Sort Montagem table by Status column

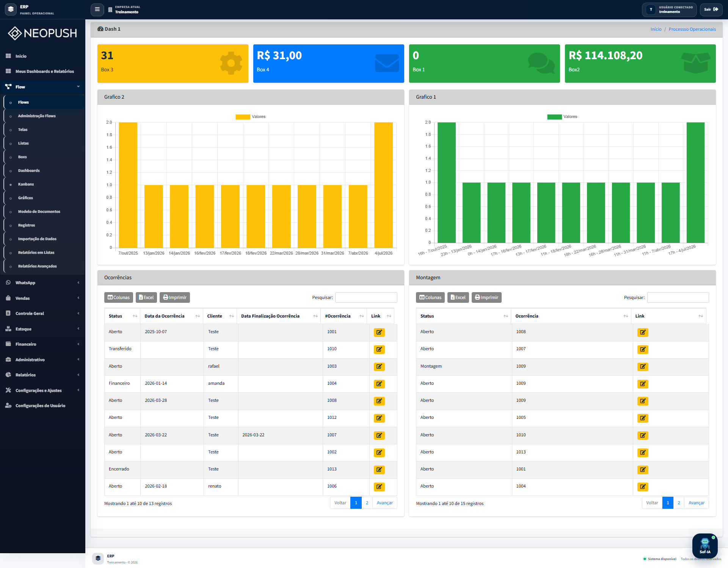point(463,316)
